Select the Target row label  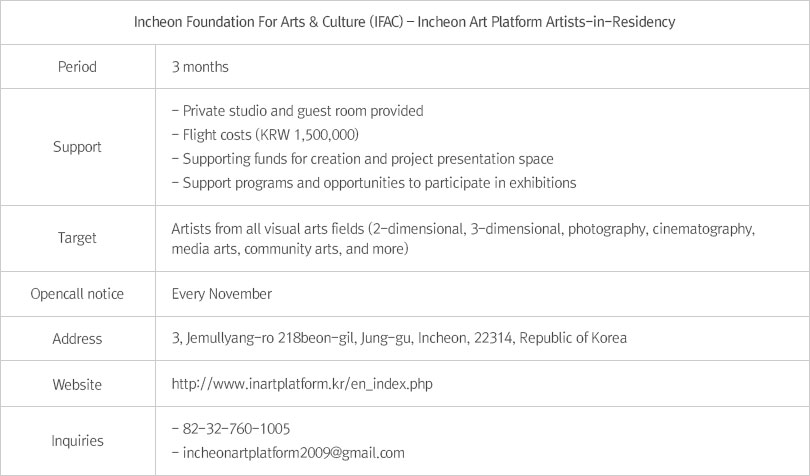[x=77, y=238]
